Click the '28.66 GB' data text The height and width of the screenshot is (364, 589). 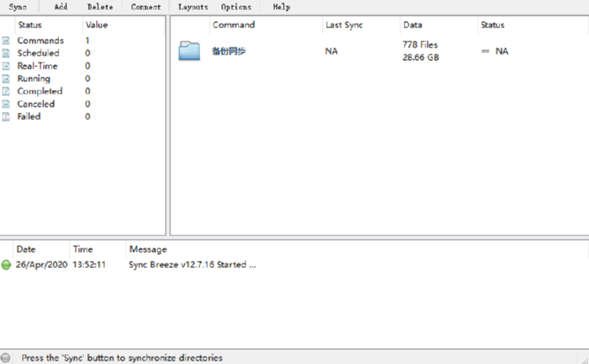pos(421,57)
